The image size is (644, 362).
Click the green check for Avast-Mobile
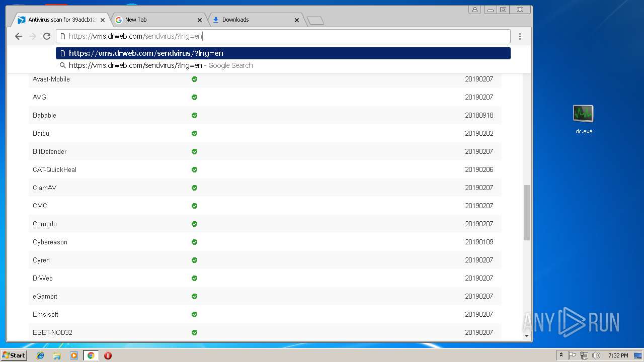tap(194, 79)
